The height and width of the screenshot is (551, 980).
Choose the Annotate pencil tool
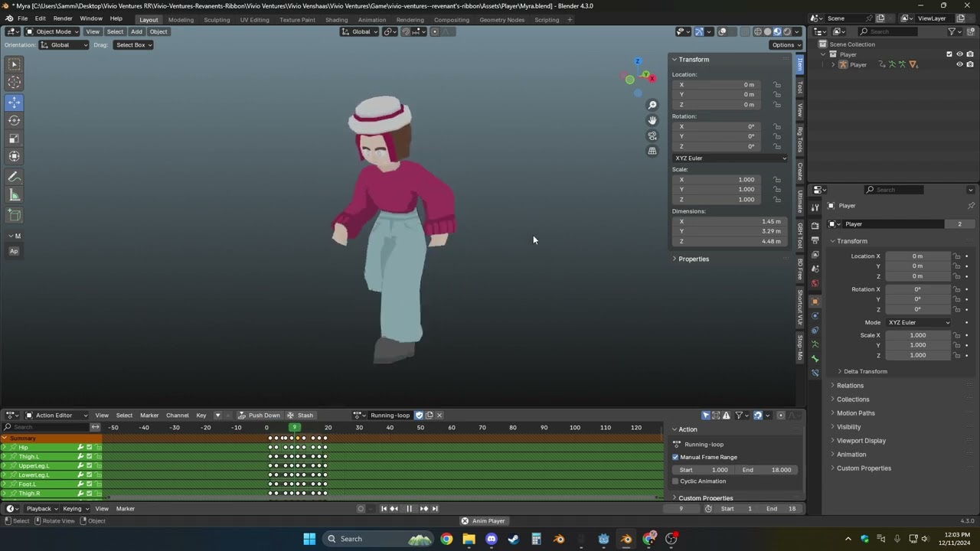point(14,177)
